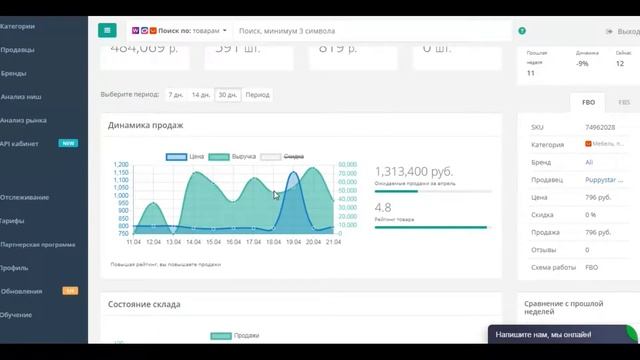Open Обучение in sidebar
The width and height of the screenshot is (640, 360).
pyautogui.click(x=16, y=315)
